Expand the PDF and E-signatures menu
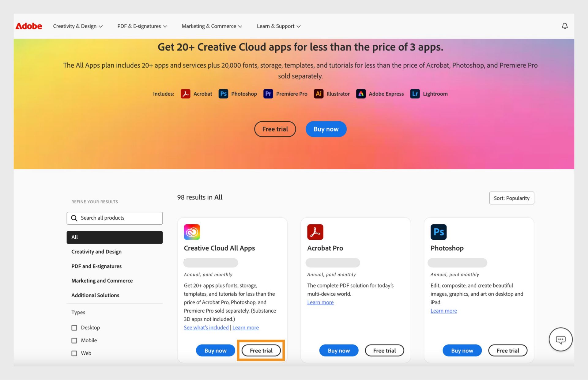Screen dimensions: 588x380 (142, 26)
